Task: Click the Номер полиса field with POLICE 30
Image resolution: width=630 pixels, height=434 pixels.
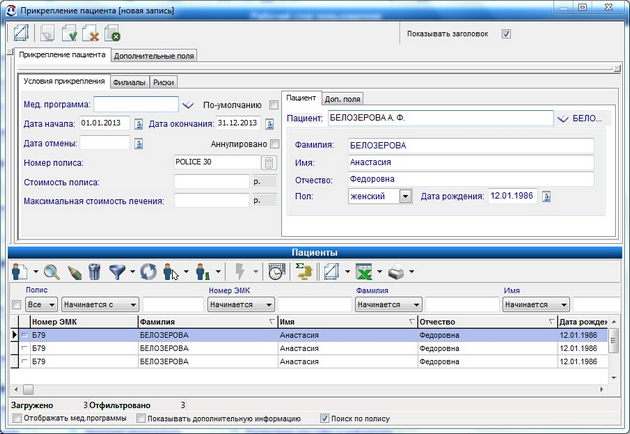Action: tap(217, 162)
